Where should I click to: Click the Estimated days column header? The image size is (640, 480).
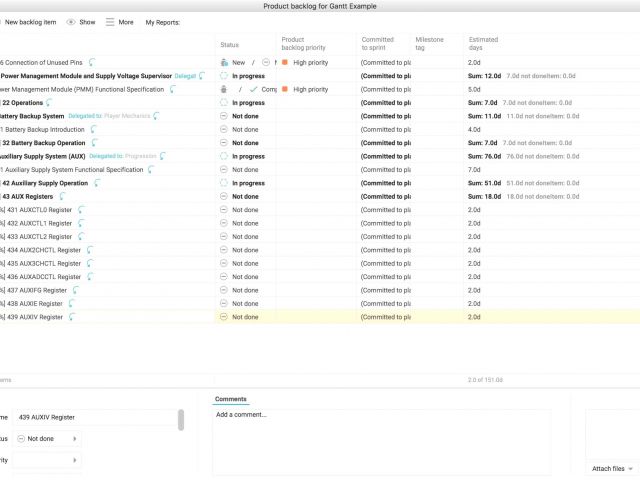click(x=483, y=44)
